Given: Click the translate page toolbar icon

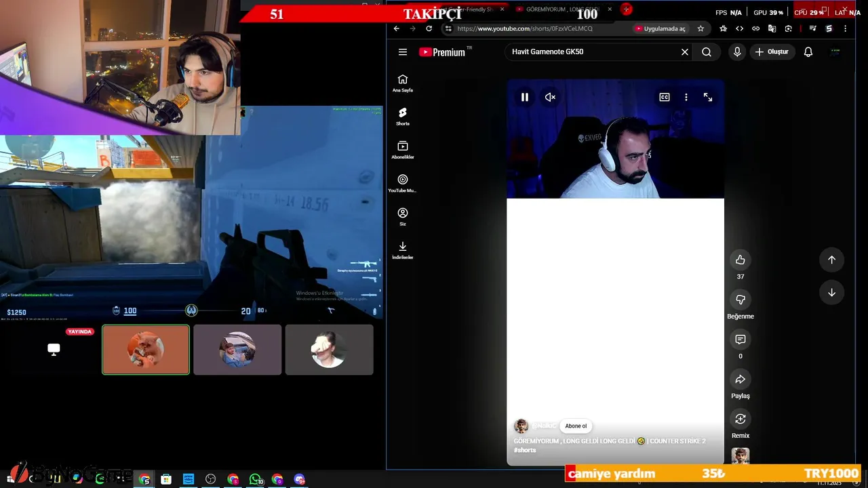Looking at the screenshot, I should (772, 28).
